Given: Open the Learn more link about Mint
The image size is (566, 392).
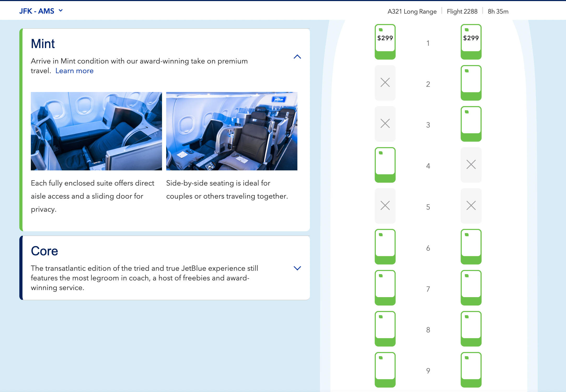Looking at the screenshot, I should 74,71.
